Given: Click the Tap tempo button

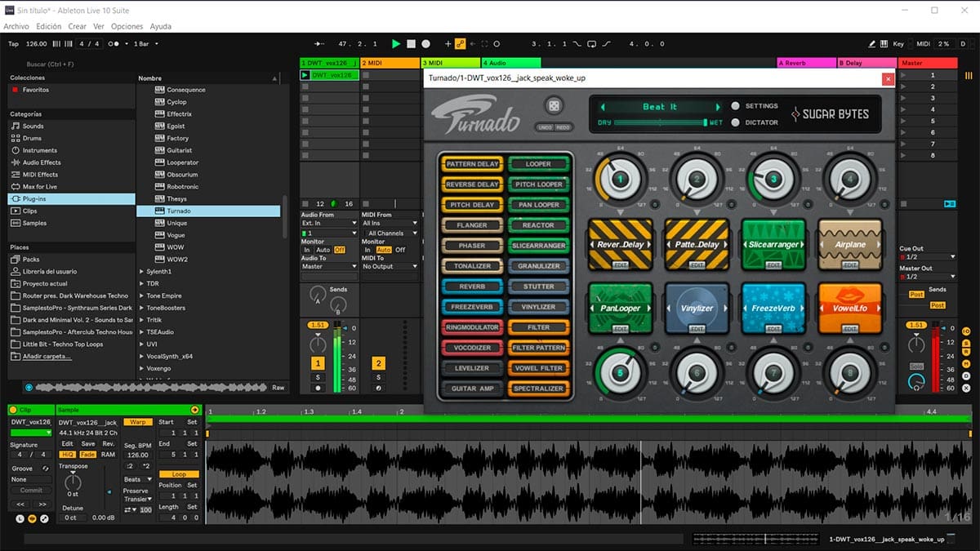Looking at the screenshot, I should (13, 44).
